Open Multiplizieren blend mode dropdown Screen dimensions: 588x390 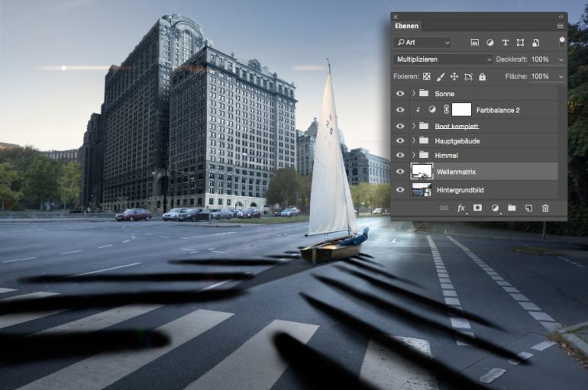click(x=443, y=60)
